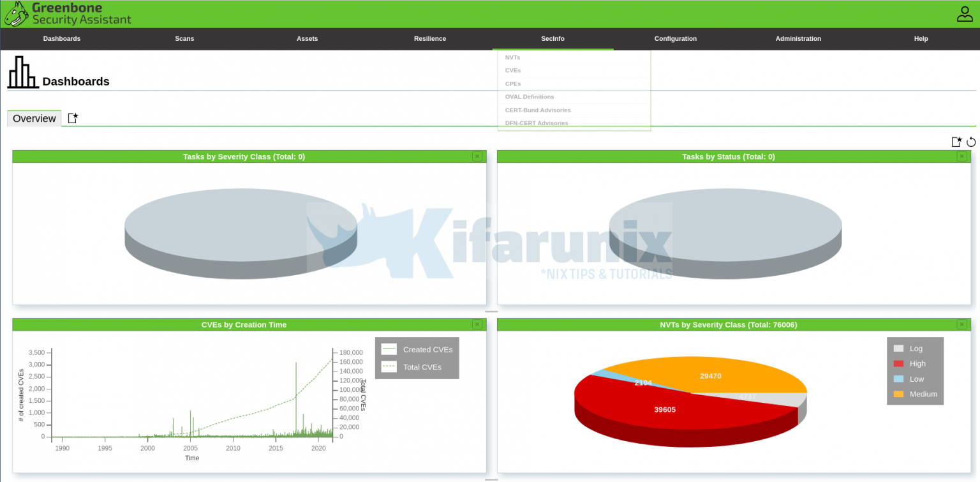This screenshot has height=482, width=980.
Task: Create a new dashboard tab beside Overview
Action: 72,117
